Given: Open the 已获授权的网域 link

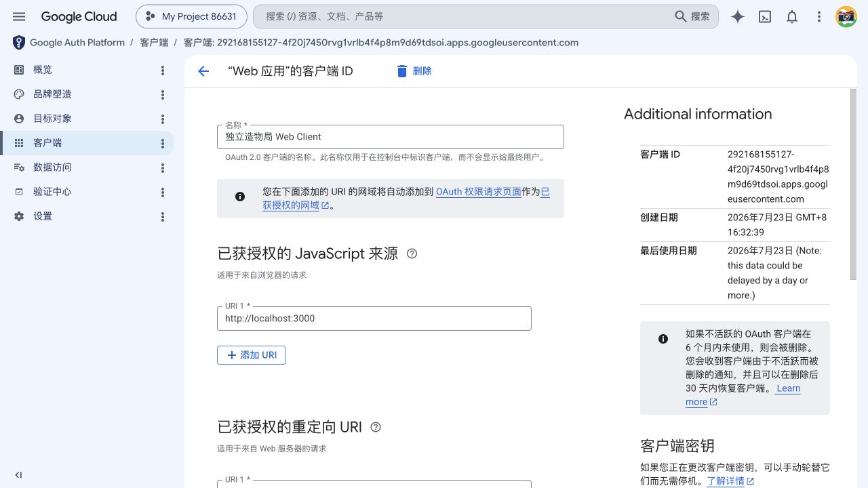Looking at the screenshot, I should pos(292,205).
